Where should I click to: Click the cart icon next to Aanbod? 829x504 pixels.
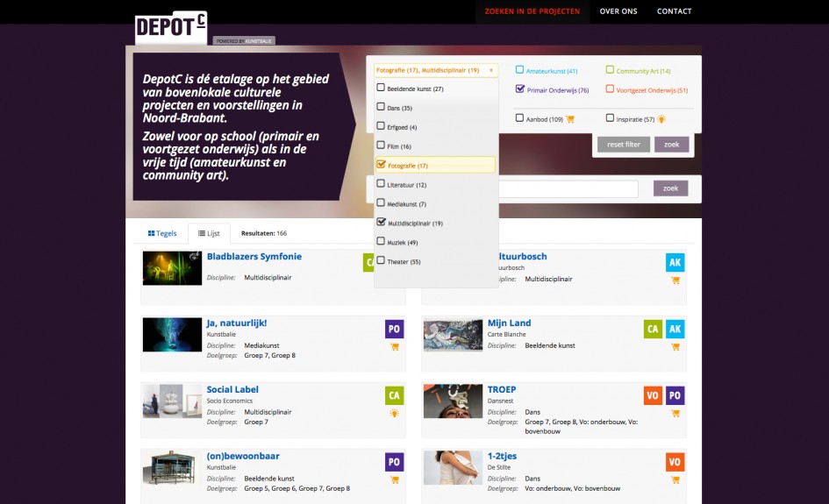click(x=570, y=119)
